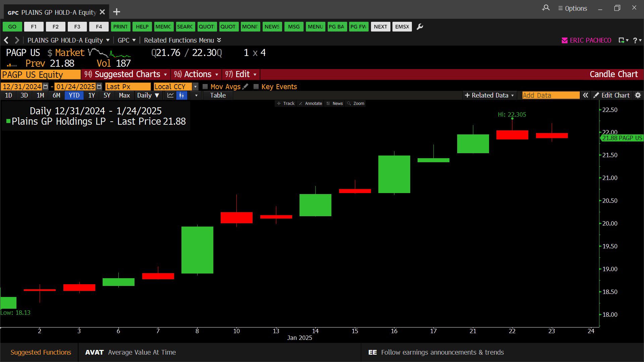This screenshot has height=362, width=644.
Task: Open the Zoom magnifier tool
Action: [356, 104]
